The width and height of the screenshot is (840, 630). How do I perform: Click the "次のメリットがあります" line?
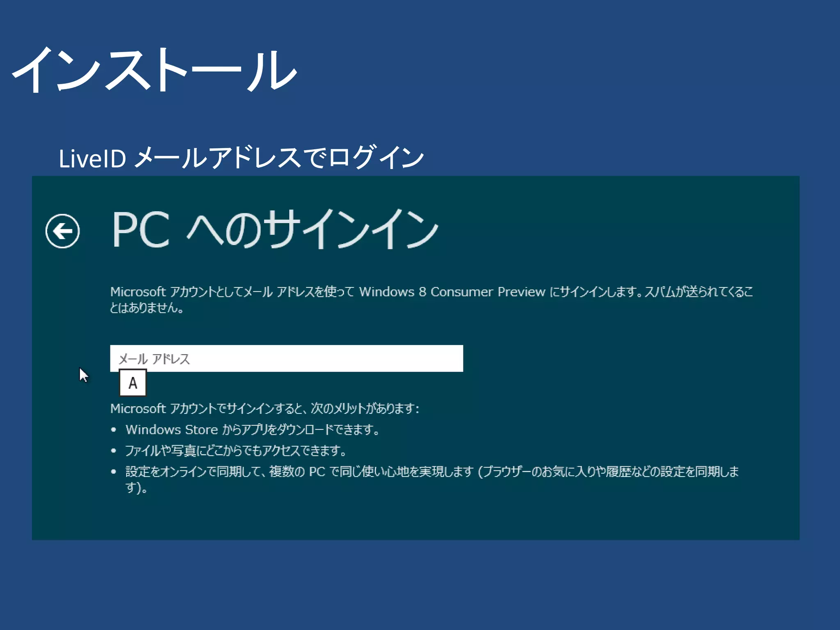pos(265,409)
